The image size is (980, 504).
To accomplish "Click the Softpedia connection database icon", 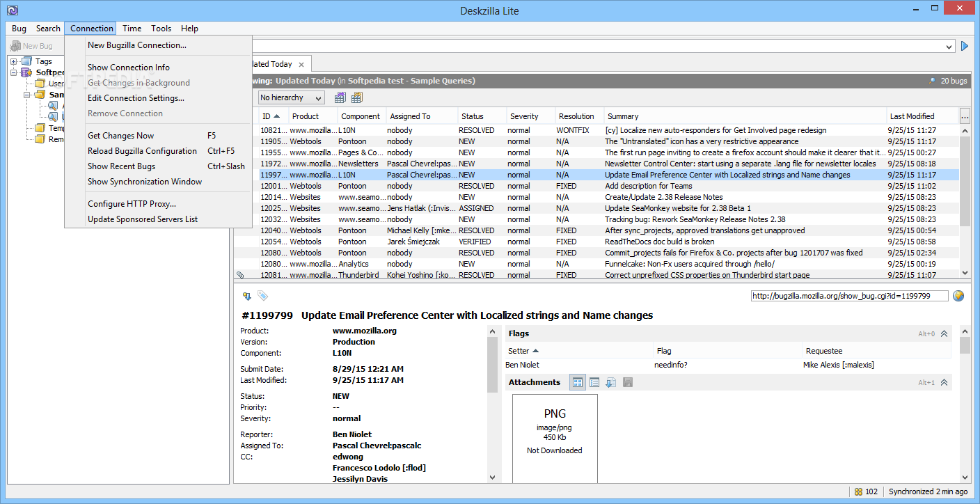I will pyautogui.click(x=26, y=72).
